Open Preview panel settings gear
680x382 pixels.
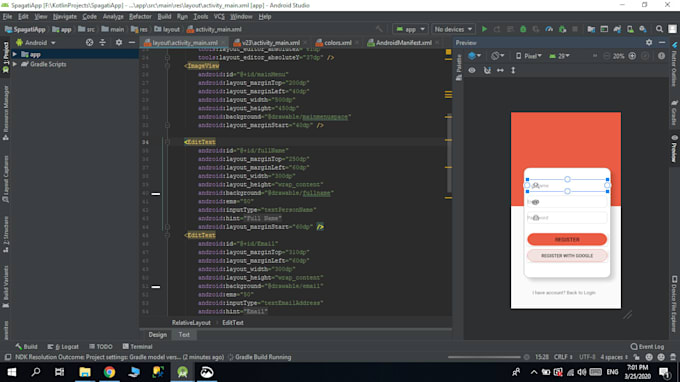649,42
